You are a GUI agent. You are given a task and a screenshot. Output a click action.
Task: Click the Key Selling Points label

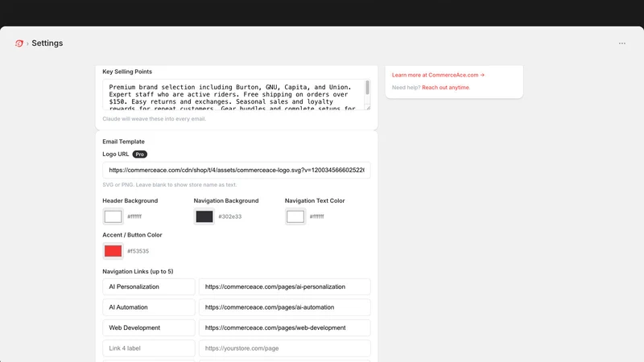[127, 72]
